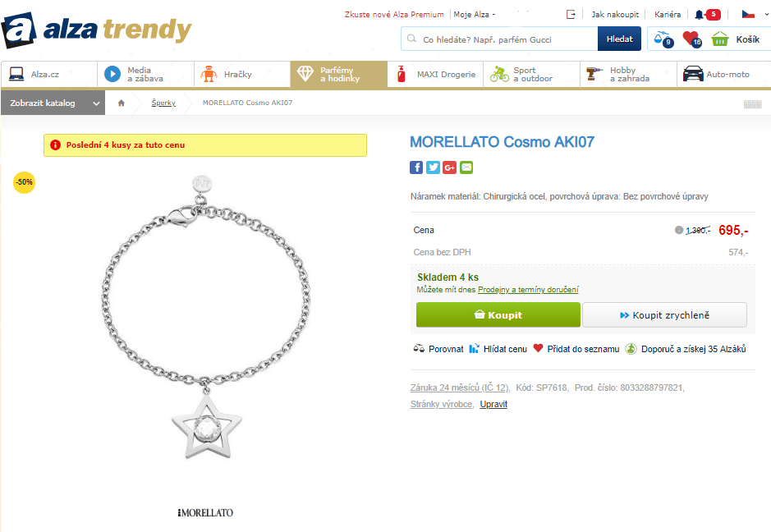This screenshot has height=532, width=771.
Task: Share product on Twitter
Action: [x=433, y=167]
